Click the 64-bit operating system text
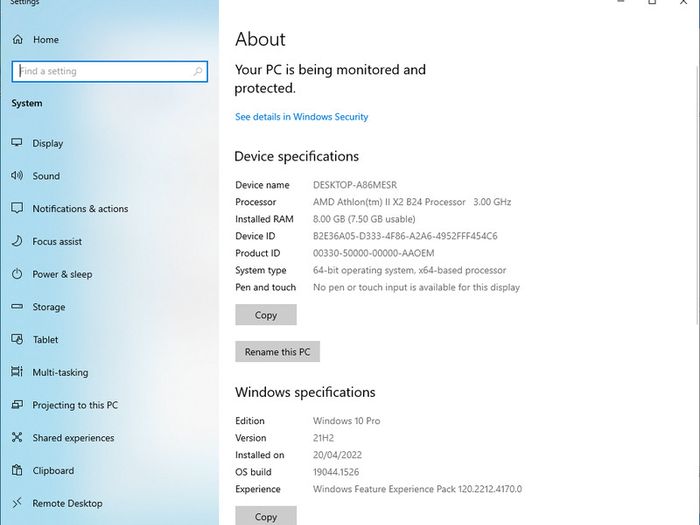 [409, 270]
